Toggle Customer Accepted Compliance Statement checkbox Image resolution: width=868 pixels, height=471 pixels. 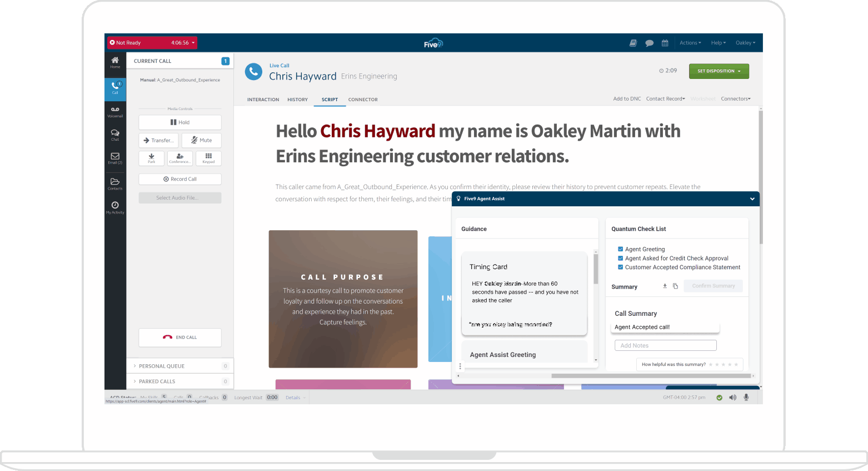tap(621, 267)
